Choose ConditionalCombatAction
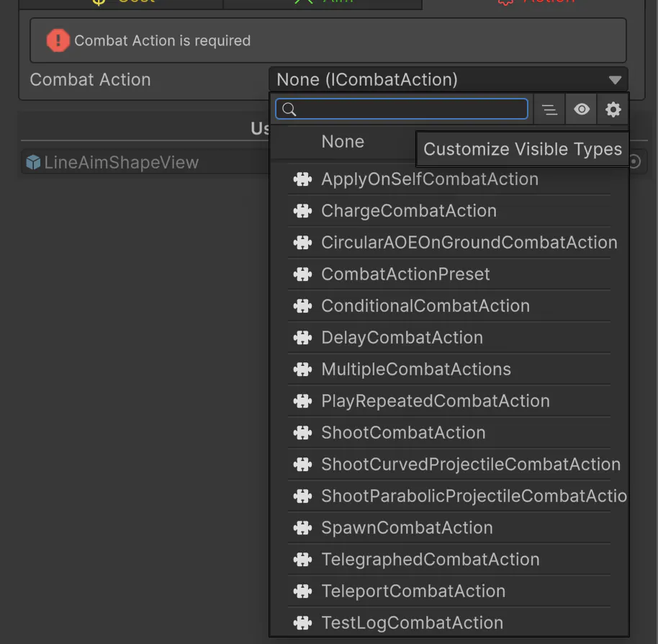The height and width of the screenshot is (644, 658). [449, 306]
